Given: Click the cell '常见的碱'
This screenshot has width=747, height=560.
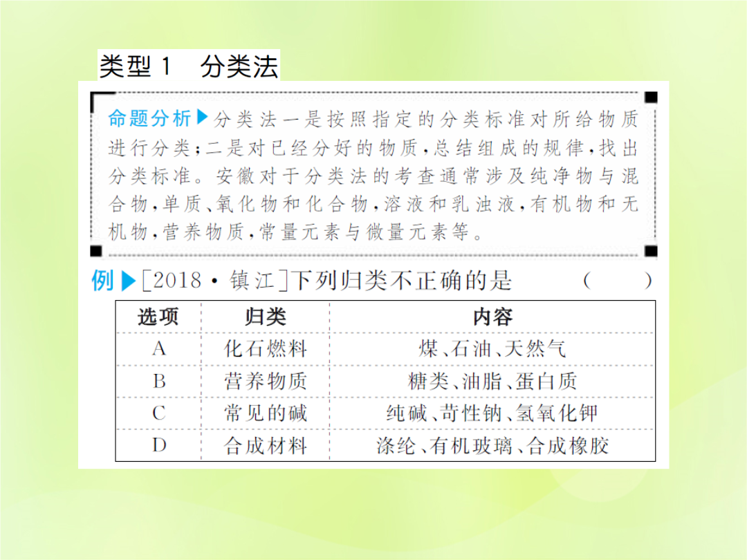Looking at the screenshot, I should (266, 413).
